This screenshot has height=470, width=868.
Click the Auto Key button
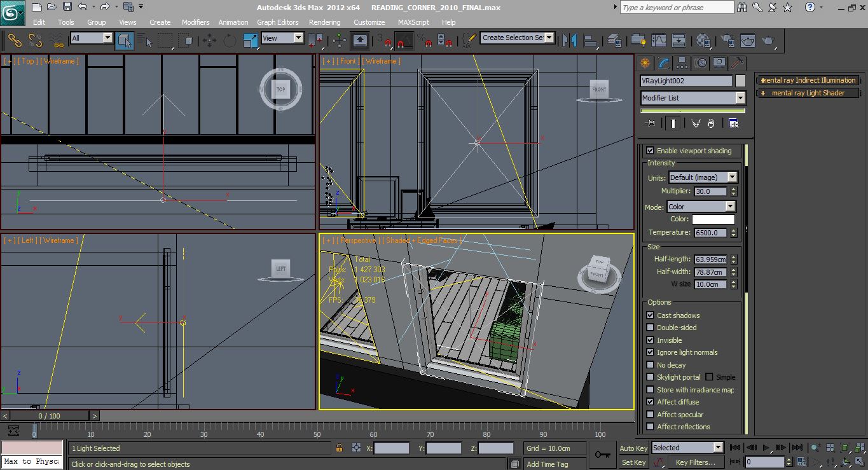(633, 448)
